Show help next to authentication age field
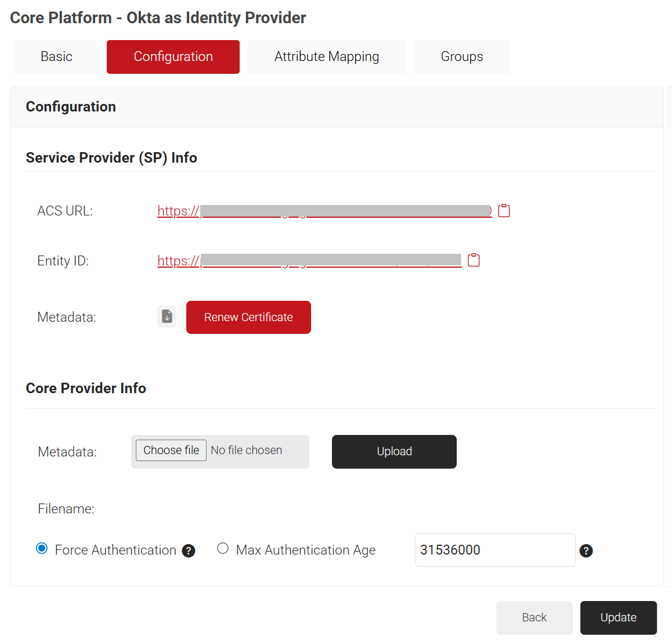 (x=586, y=551)
